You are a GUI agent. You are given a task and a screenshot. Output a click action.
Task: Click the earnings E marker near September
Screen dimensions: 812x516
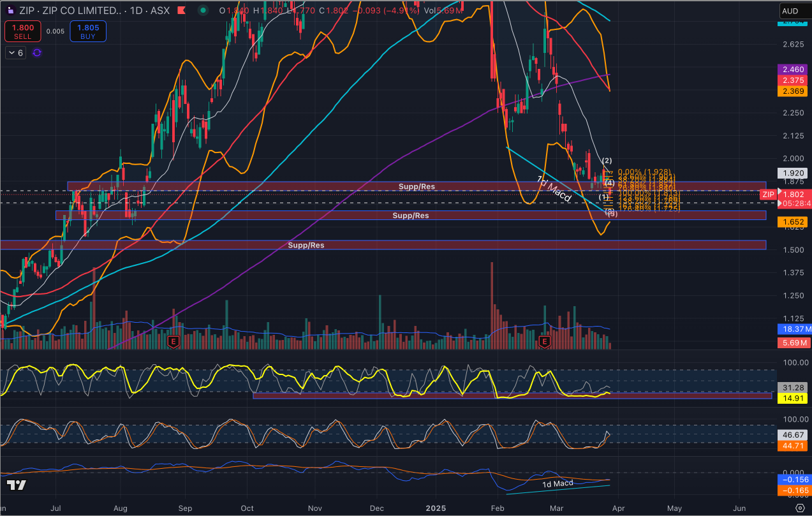[172, 343]
